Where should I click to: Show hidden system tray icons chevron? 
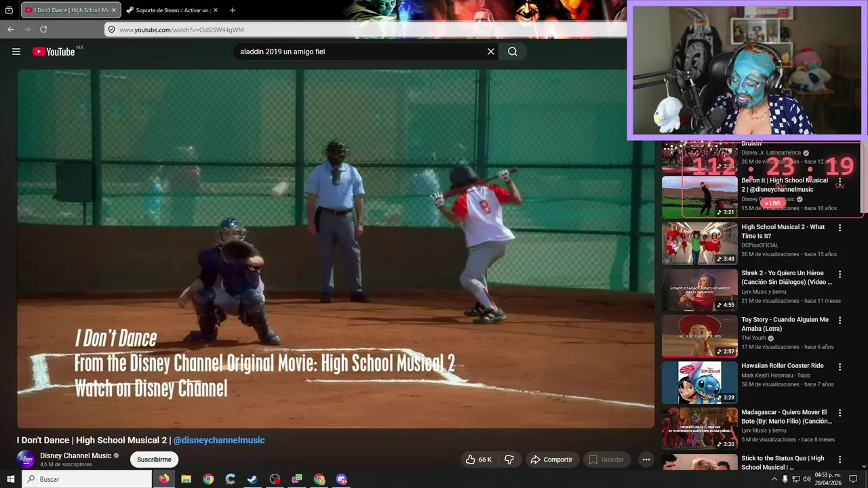tap(774, 479)
